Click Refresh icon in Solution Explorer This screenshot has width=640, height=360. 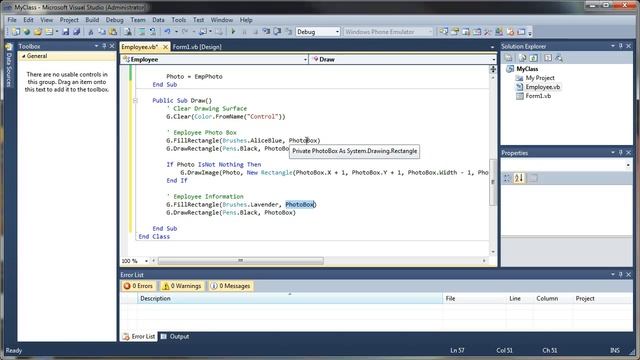pos(533,58)
